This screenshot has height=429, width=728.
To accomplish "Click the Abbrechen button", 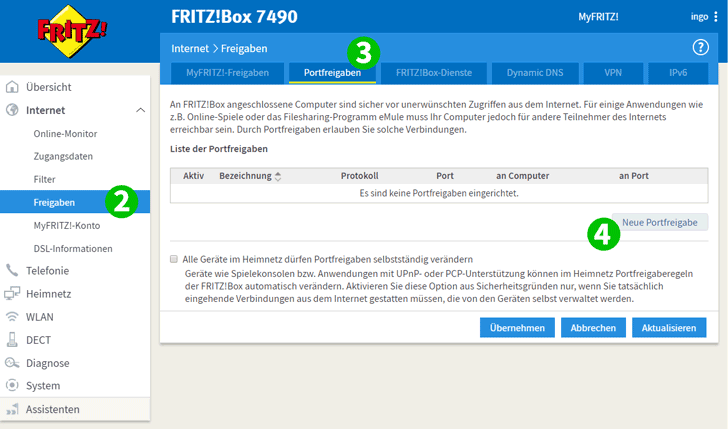I will click(593, 328).
